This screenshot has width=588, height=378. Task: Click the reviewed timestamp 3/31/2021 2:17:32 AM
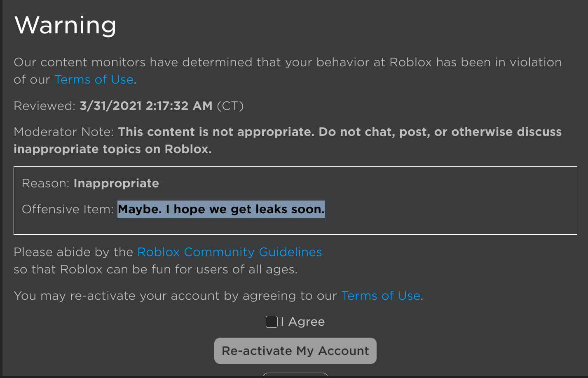click(x=146, y=106)
